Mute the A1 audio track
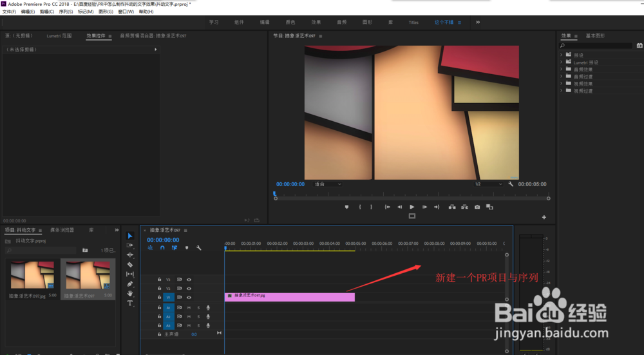 [189, 308]
